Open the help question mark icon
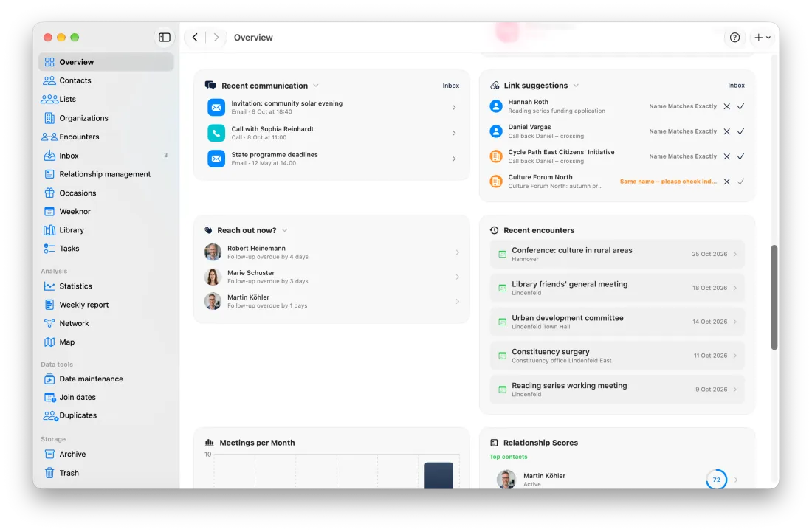The height and width of the screenshot is (532, 812). click(x=734, y=37)
